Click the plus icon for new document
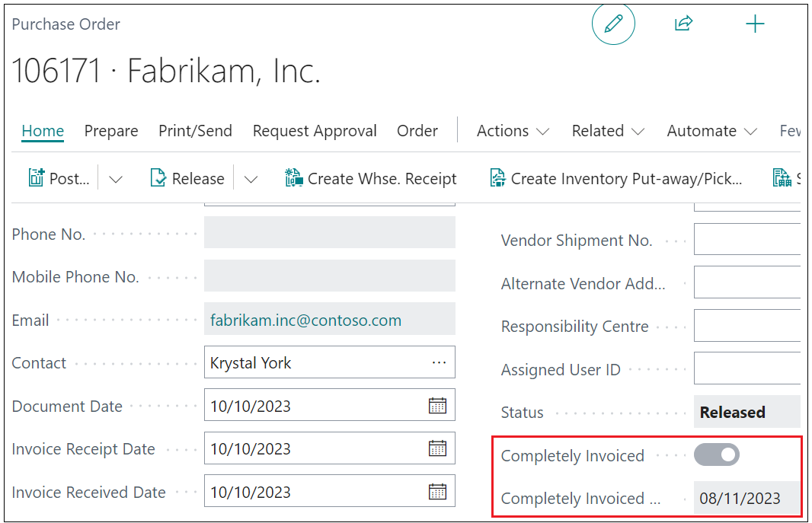The height and width of the screenshot is (523, 812). coord(755,24)
